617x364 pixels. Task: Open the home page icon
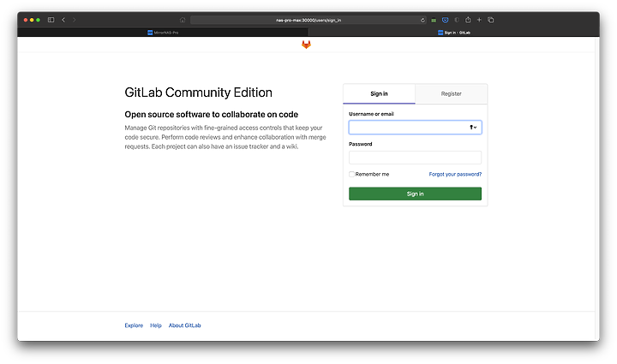pyautogui.click(x=183, y=20)
